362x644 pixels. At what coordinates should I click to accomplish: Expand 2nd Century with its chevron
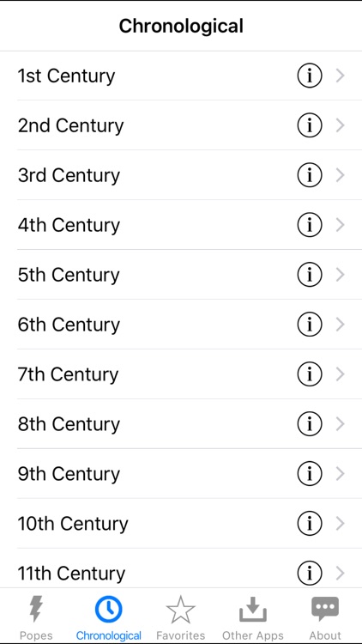340,125
